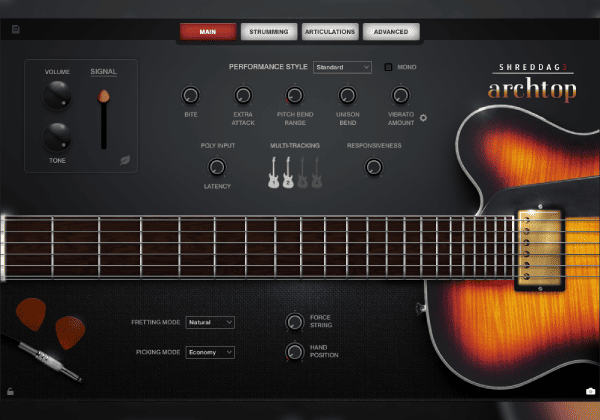
Task: Select the first multi-tracking guitar icon
Action: (274, 173)
